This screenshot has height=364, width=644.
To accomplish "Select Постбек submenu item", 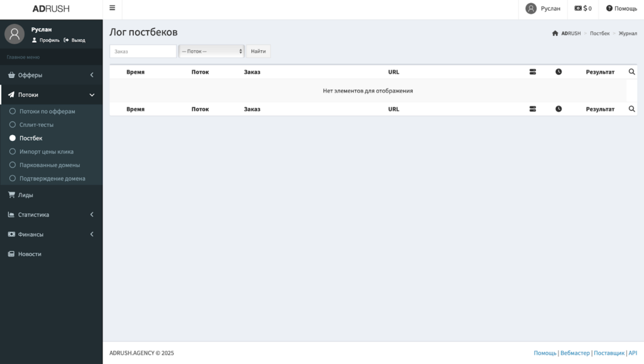I will [31, 138].
